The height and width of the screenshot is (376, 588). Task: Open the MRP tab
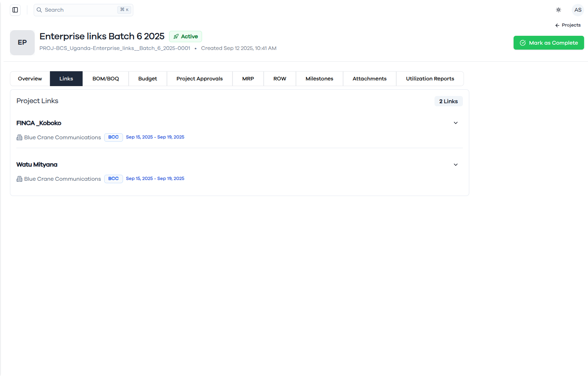point(248,79)
